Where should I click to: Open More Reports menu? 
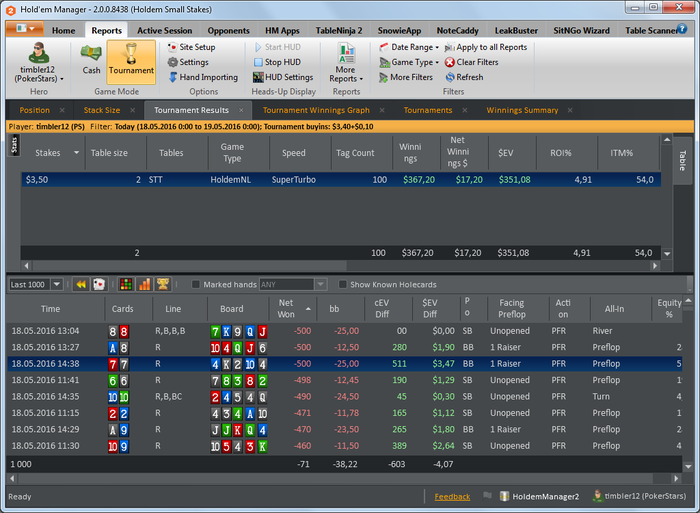tap(346, 63)
